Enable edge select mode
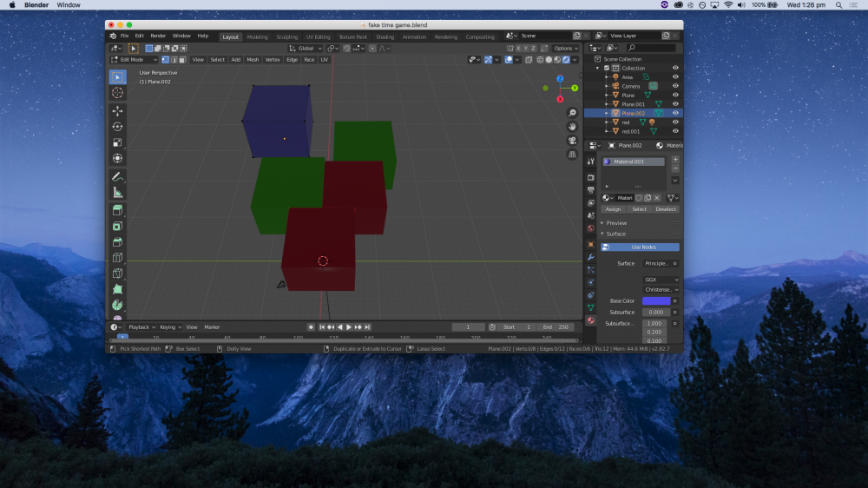Viewport: 868px width, 488px height. [174, 60]
